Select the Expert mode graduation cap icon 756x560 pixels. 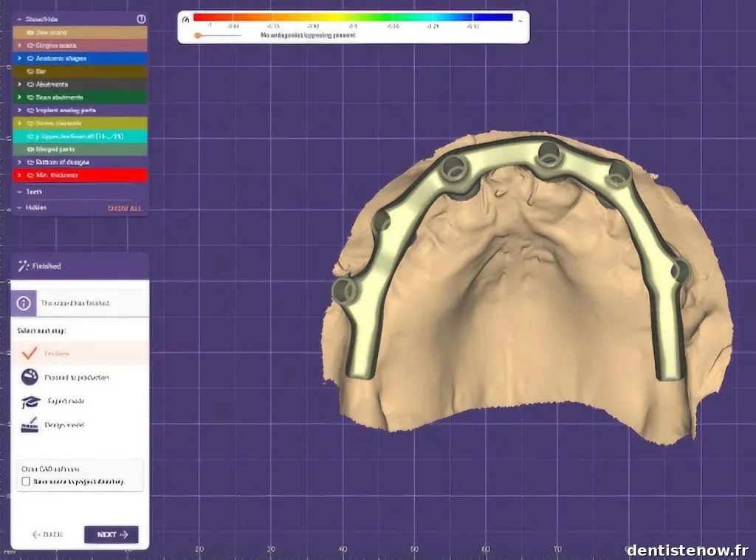(30, 401)
